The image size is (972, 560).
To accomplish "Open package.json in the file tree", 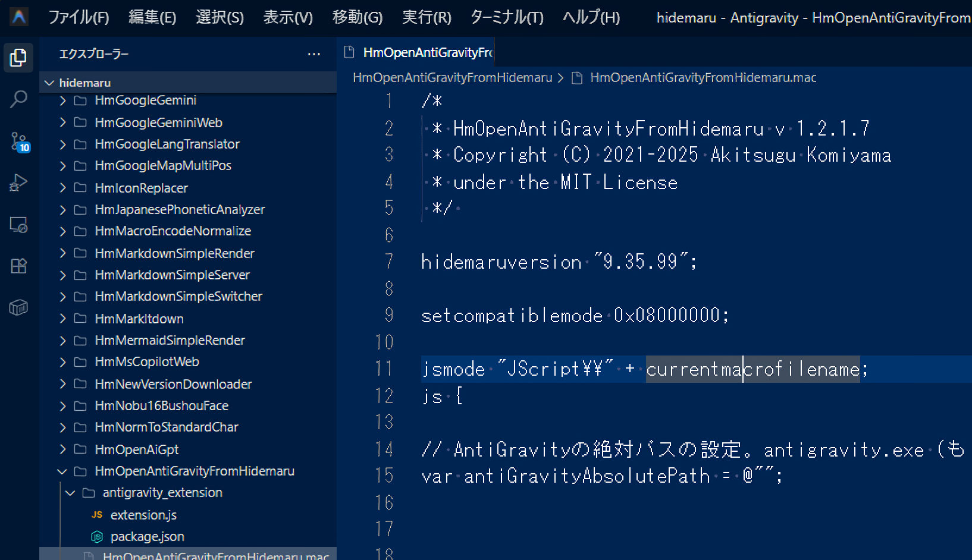I will pyautogui.click(x=147, y=537).
